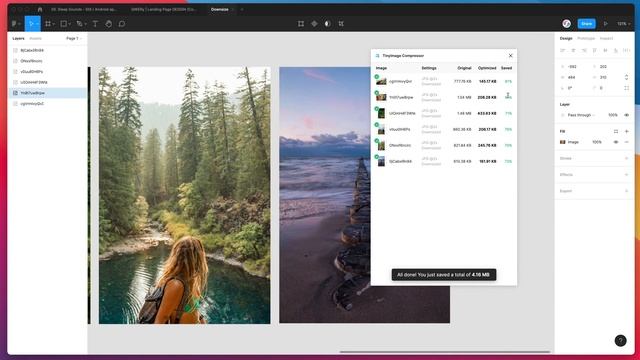Open a new file tab with plus
This screenshot has height=360, width=640.
[x=242, y=9]
